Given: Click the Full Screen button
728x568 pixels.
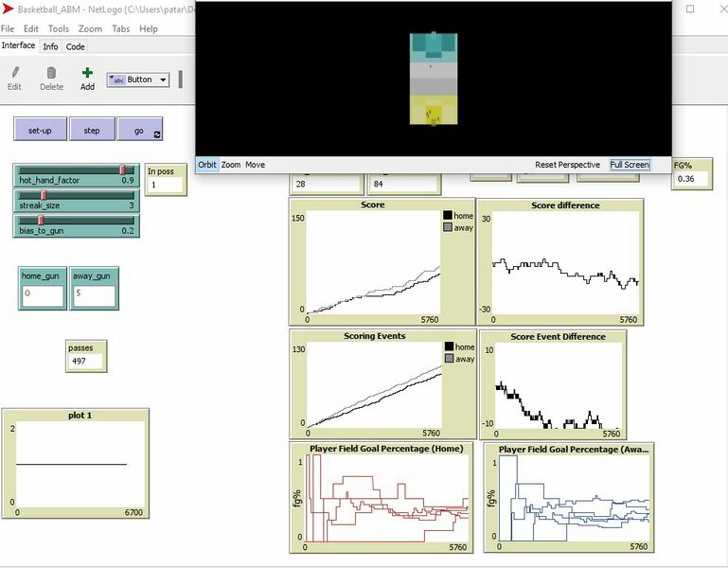Looking at the screenshot, I should coord(630,165).
